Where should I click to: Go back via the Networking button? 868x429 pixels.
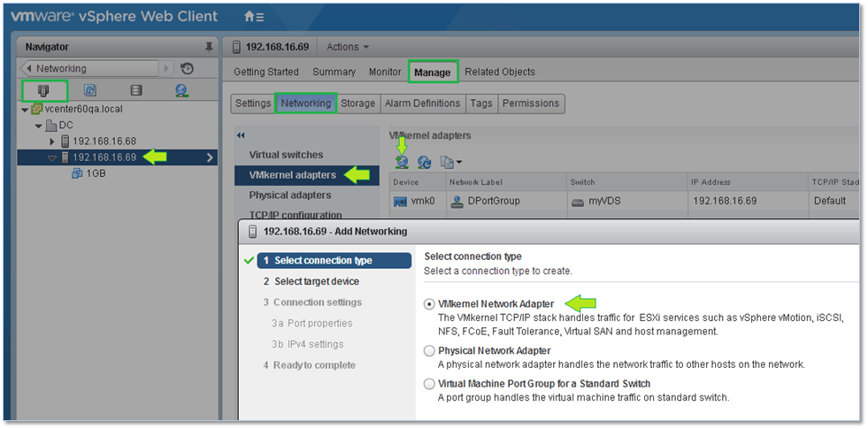point(89,69)
